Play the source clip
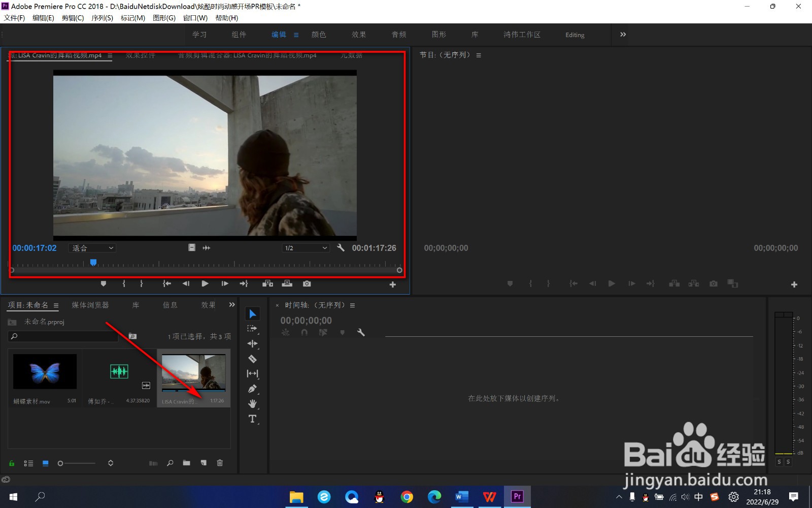This screenshot has height=508, width=812. coord(205,283)
